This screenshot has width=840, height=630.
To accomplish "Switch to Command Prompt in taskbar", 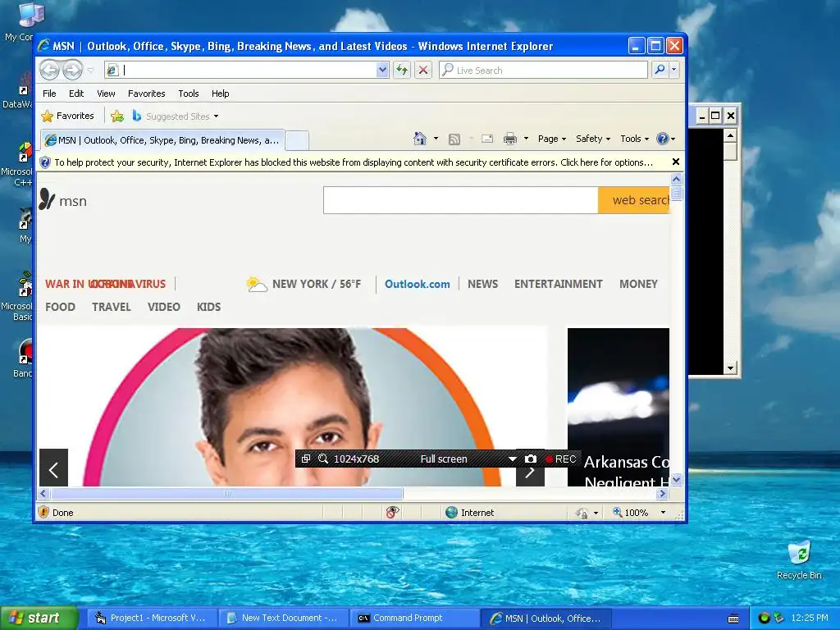I will click(x=414, y=618).
